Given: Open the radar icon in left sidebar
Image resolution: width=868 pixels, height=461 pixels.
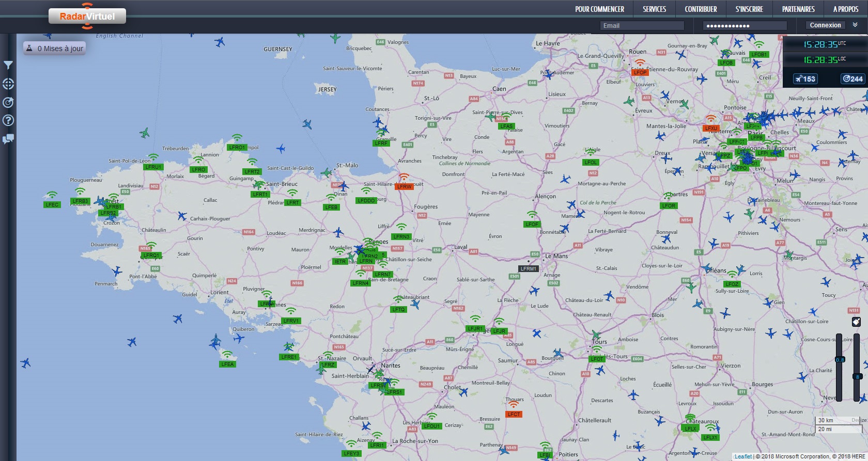Looking at the screenshot, I should click(x=8, y=102).
